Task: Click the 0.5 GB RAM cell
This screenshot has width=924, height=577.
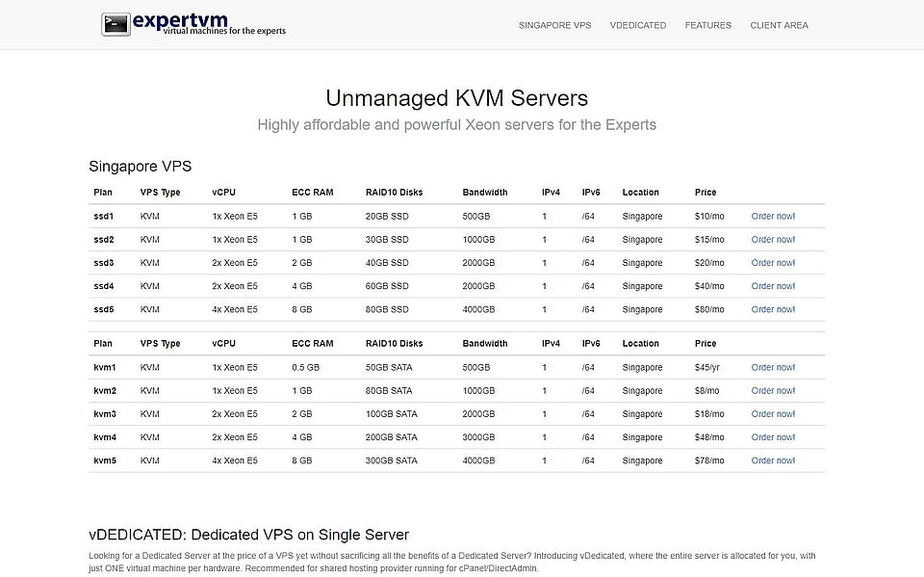Action: (305, 368)
